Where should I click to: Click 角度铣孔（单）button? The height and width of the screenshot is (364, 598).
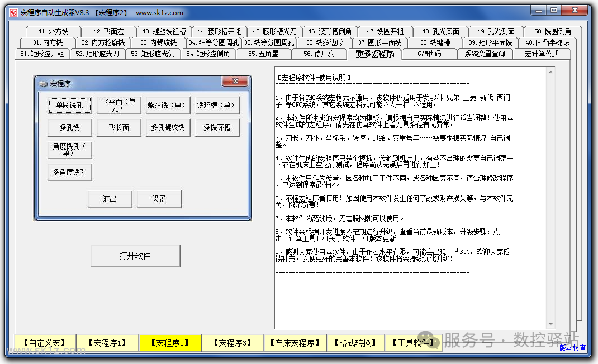70,150
